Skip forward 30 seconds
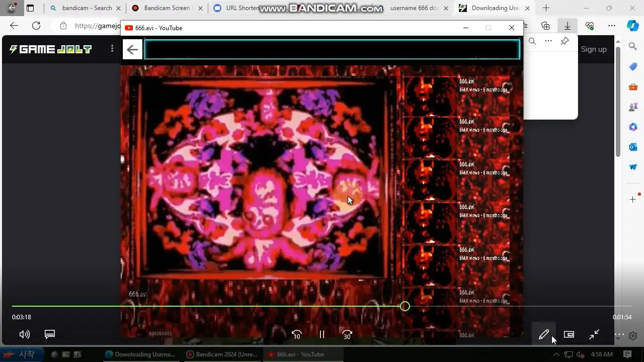The width and height of the screenshot is (644, 362). coord(347,334)
